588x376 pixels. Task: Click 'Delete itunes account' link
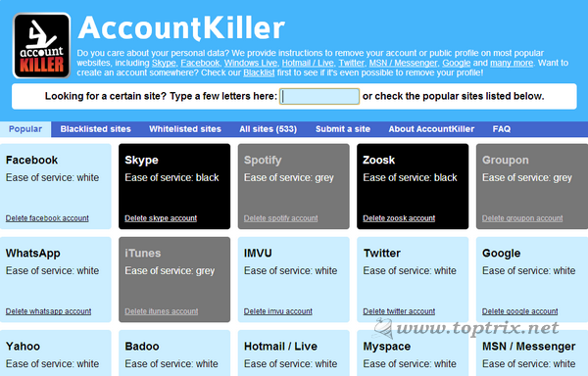162,311
